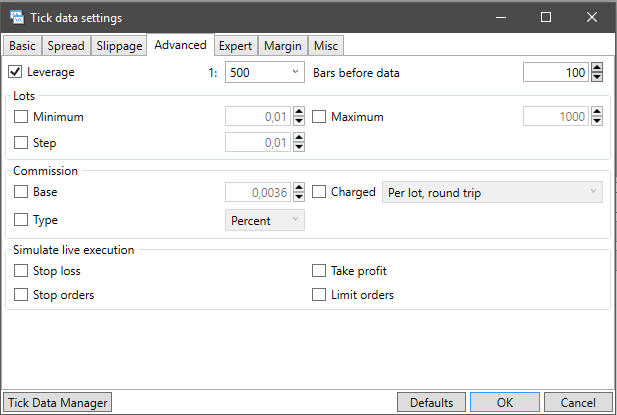Screen dimensions: 617x415
Task: Click the lot Step value field
Action: click(258, 142)
